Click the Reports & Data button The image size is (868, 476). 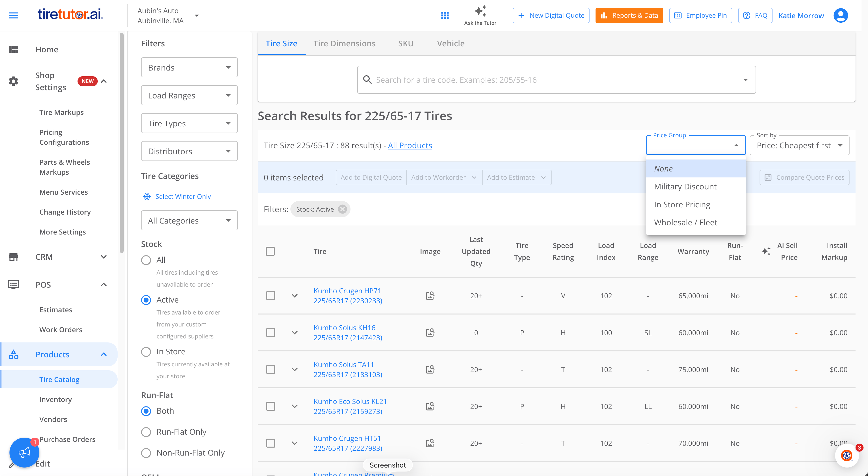pyautogui.click(x=629, y=15)
